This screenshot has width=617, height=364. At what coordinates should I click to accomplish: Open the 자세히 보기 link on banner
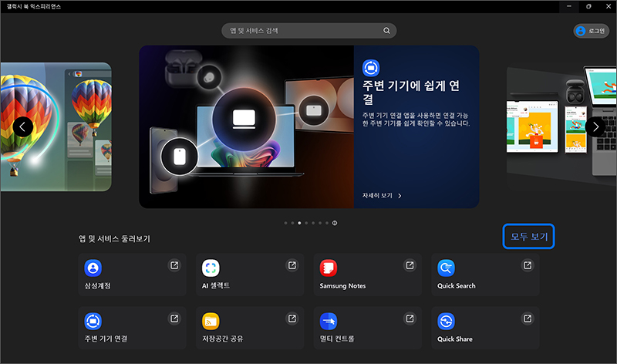[382, 196]
